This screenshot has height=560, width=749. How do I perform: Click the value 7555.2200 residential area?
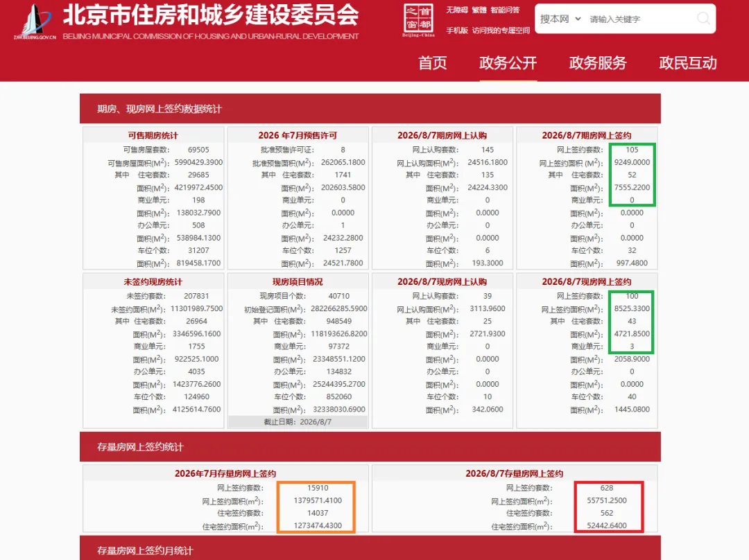coord(632,188)
